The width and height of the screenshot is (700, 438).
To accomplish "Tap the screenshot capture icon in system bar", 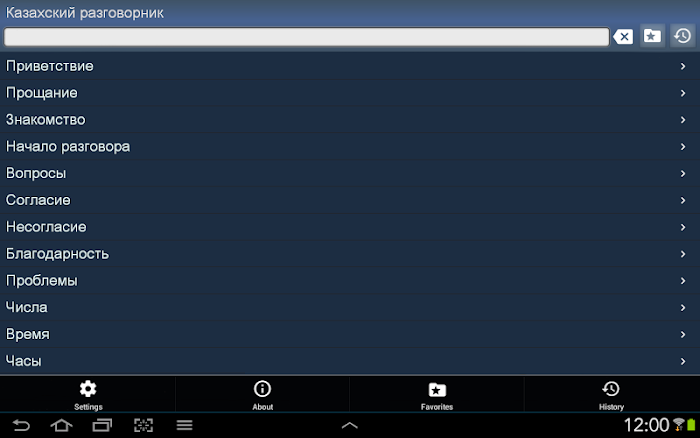I will 143,425.
